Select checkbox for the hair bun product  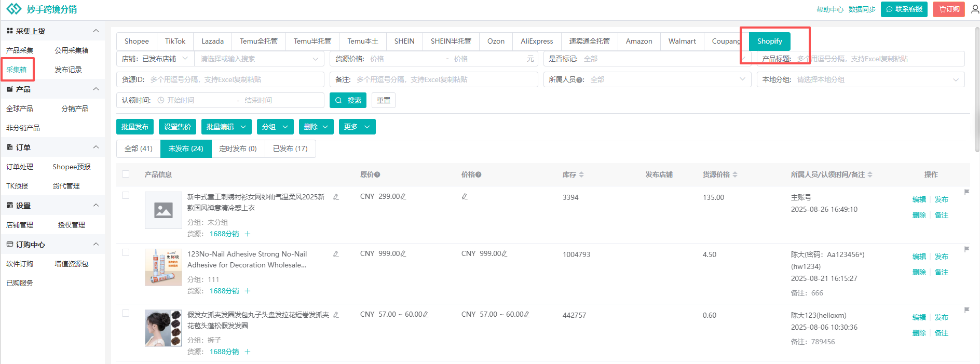coord(126,314)
